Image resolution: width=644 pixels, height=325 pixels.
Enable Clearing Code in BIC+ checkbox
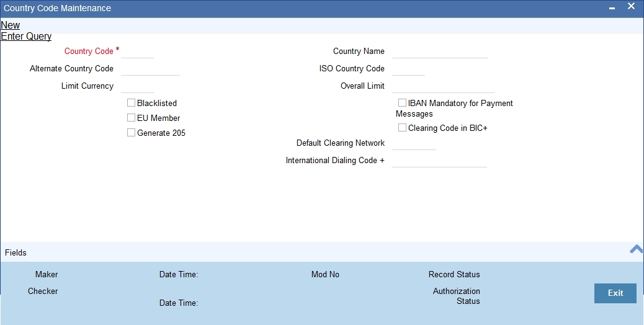[x=402, y=128]
